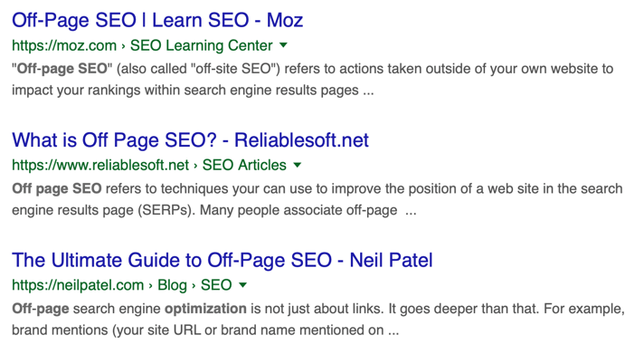Expand the dropdown arrow beside SEO Learning Center

(283, 45)
